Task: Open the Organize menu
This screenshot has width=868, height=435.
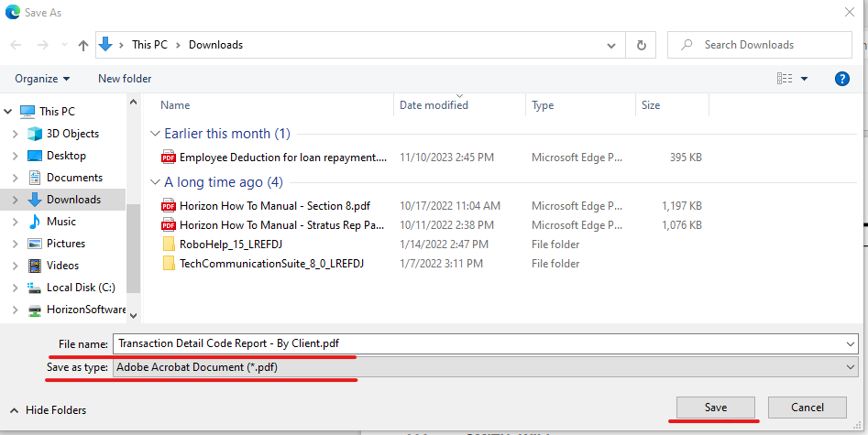Action: [x=42, y=79]
